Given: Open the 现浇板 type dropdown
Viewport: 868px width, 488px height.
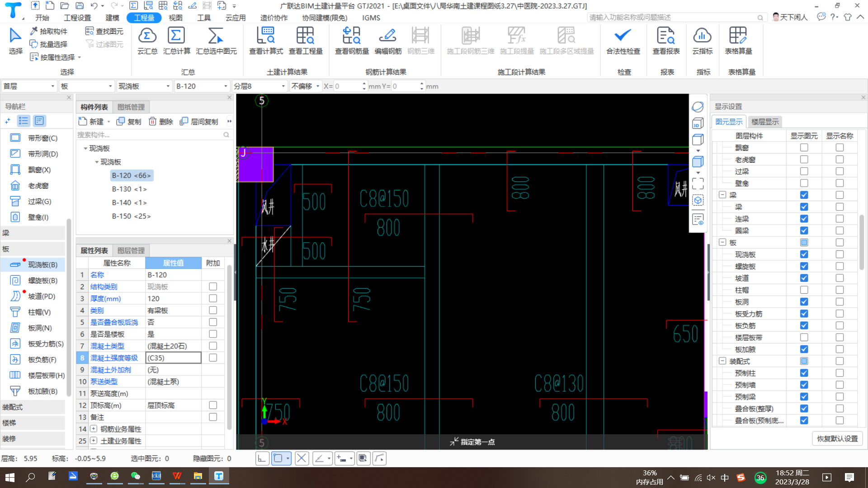Looking at the screenshot, I should (x=144, y=86).
